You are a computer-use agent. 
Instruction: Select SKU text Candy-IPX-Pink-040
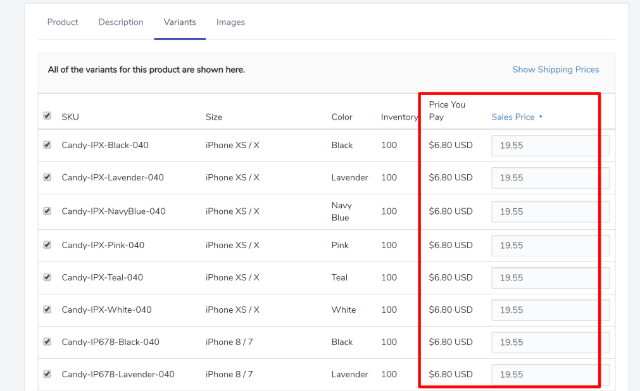103,245
